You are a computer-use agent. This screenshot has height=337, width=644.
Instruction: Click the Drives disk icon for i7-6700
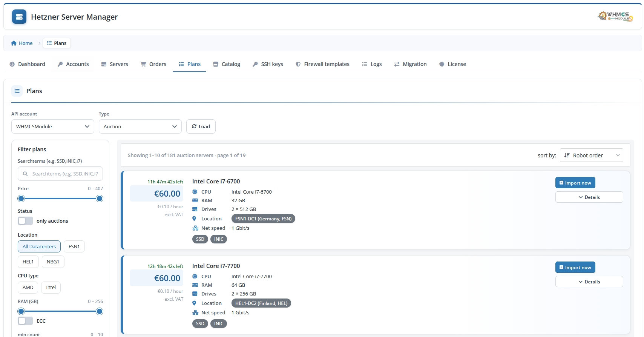point(195,209)
